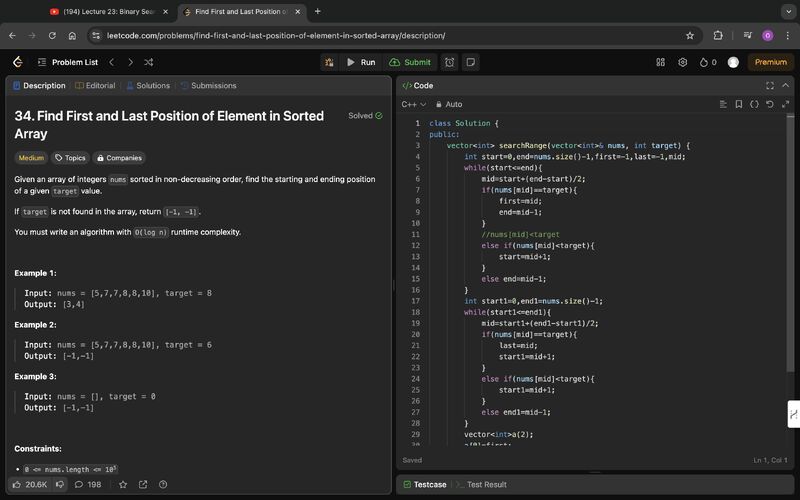Click the browser back arrow

pyautogui.click(x=12, y=36)
